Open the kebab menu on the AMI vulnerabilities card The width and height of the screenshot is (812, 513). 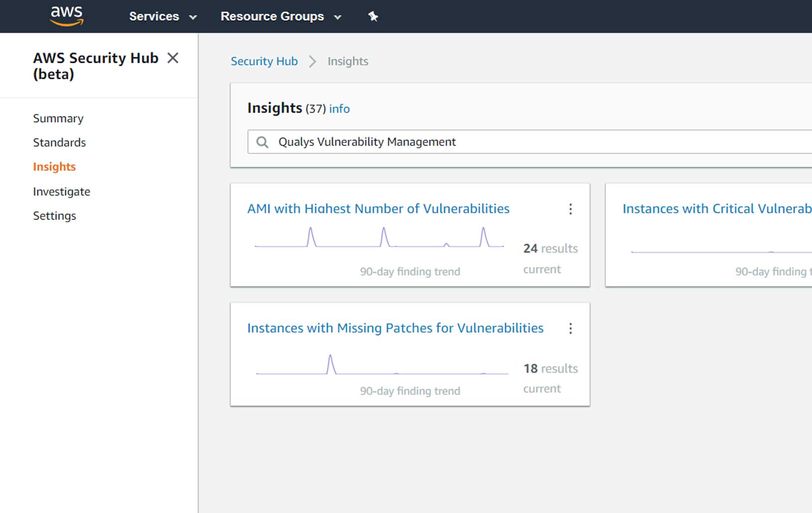pyautogui.click(x=570, y=209)
